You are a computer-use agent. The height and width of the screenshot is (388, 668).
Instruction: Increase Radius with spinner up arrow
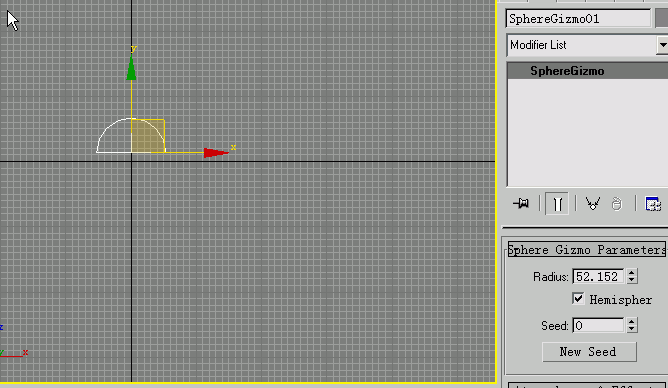click(632, 273)
